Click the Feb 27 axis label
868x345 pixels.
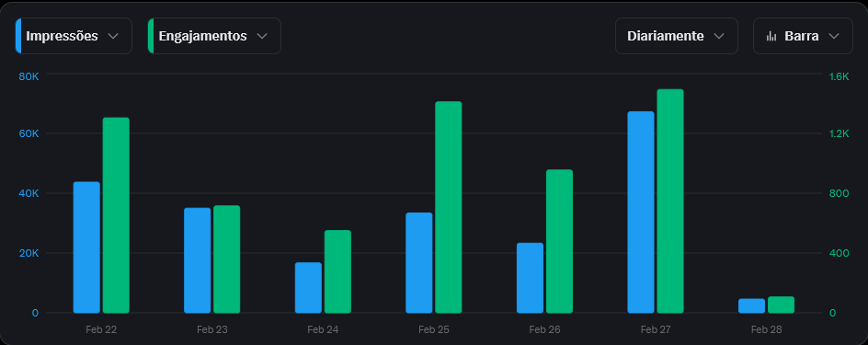(x=656, y=329)
